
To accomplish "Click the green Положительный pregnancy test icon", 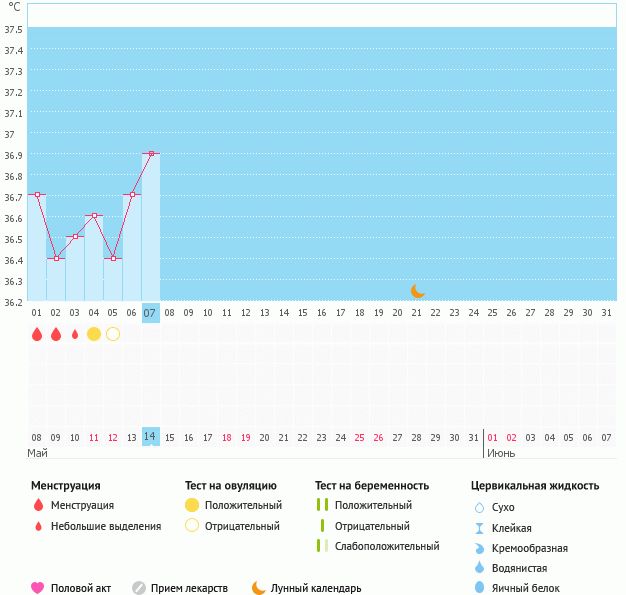I will [x=322, y=506].
